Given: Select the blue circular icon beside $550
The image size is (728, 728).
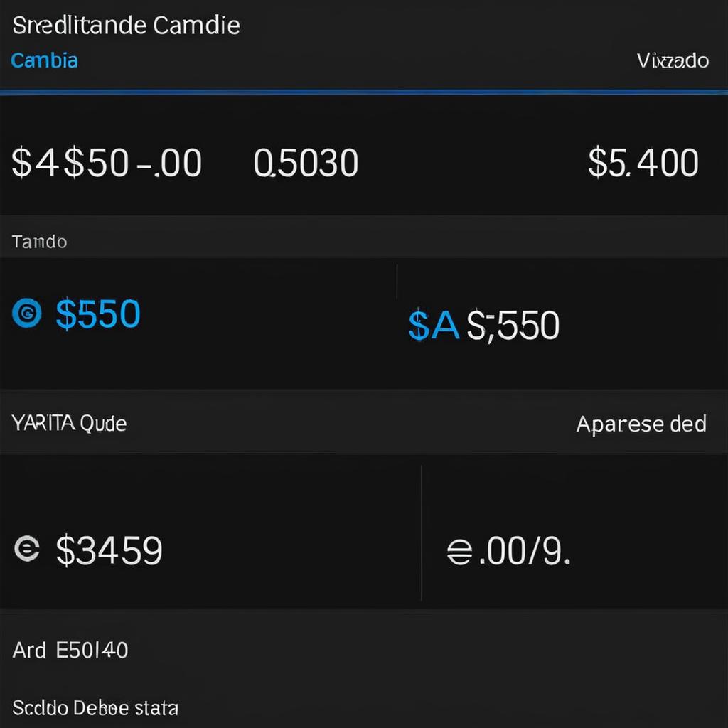Looking at the screenshot, I should (x=27, y=313).
